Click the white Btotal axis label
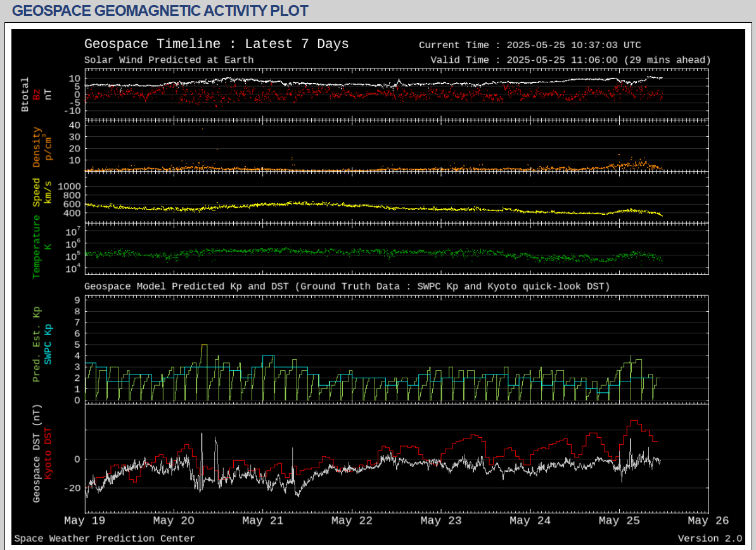 pos(25,95)
